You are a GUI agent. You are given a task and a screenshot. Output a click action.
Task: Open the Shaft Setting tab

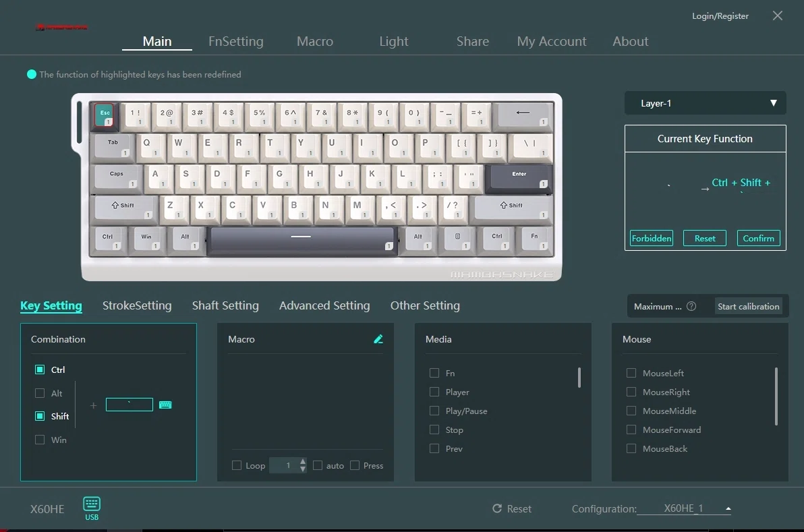(225, 305)
